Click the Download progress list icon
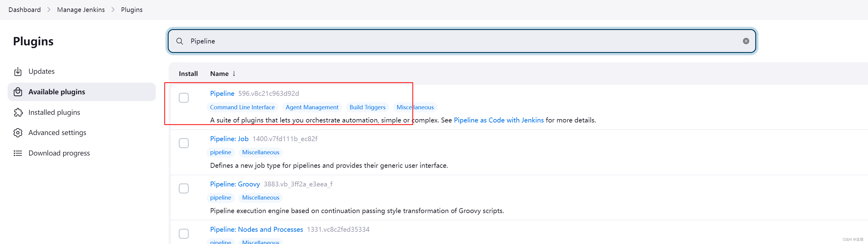Viewport: 868px width, 244px height. click(x=18, y=153)
